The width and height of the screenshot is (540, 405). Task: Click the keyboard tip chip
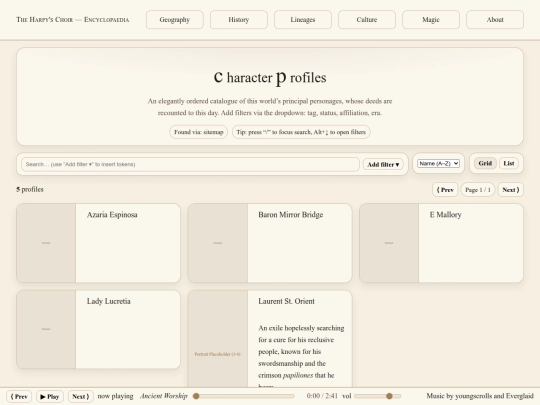coord(301,132)
